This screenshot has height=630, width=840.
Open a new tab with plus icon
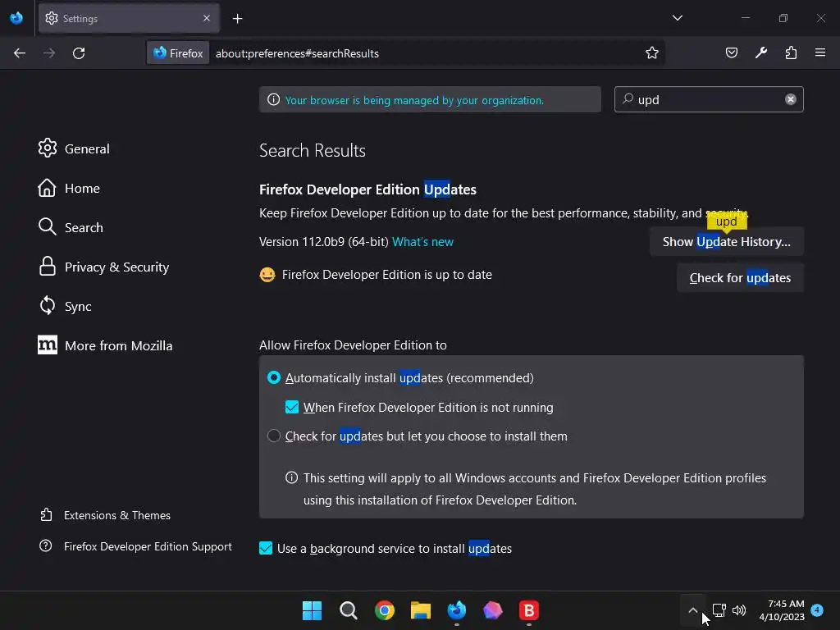tap(237, 19)
